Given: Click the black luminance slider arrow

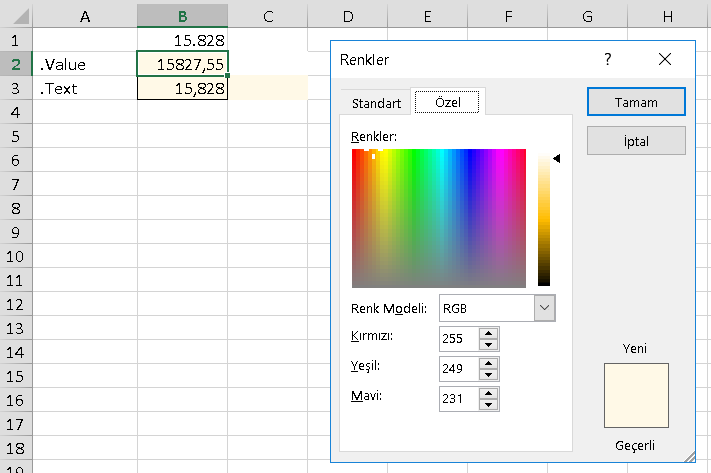Looking at the screenshot, I should pos(557,158).
